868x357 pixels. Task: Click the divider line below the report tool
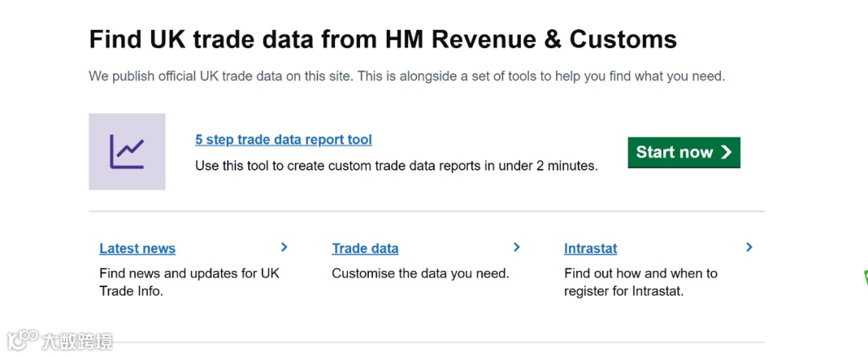point(426,211)
